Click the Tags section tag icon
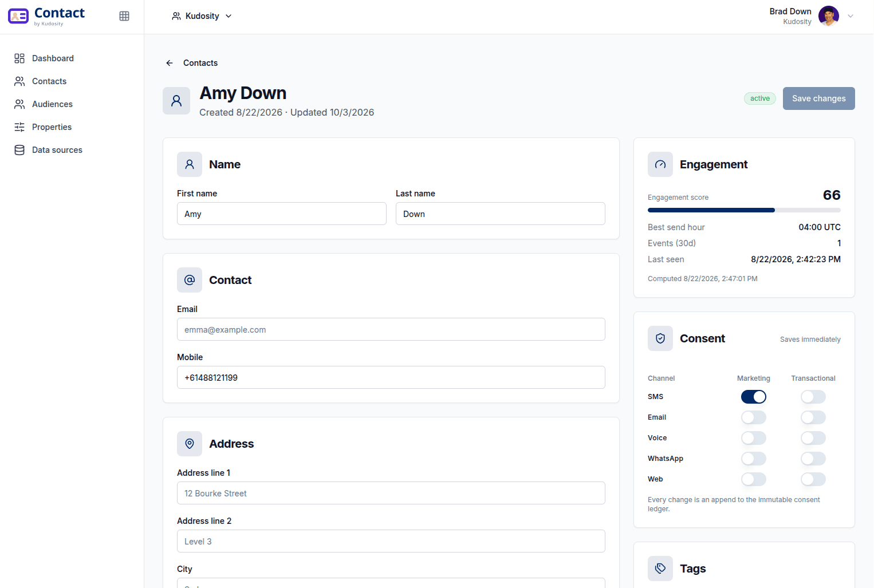This screenshot has width=874, height=588. tap(660, 569)
